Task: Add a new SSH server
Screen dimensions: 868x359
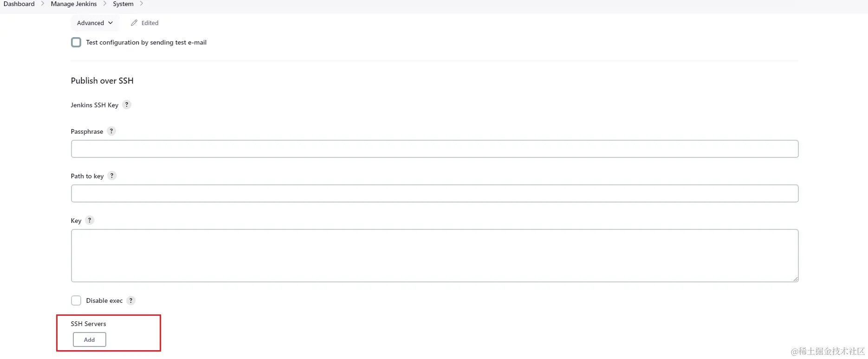Action: tap(89, 339)
